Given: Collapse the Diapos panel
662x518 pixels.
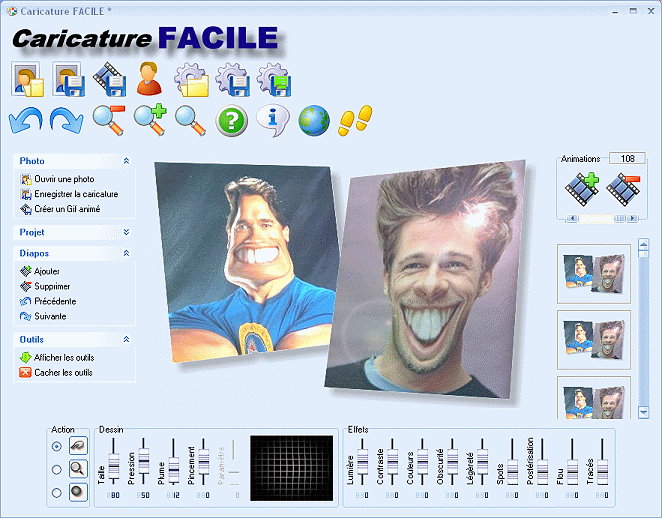Looking at the screenshot, I should (126, 253).
